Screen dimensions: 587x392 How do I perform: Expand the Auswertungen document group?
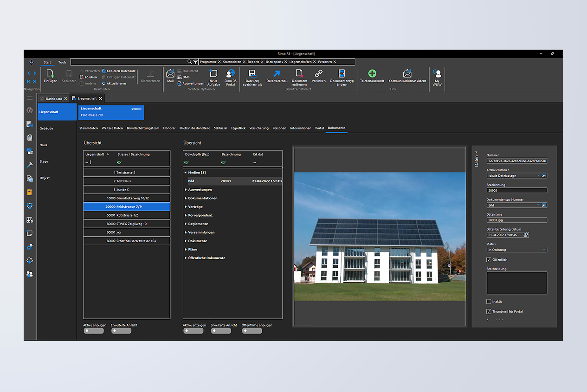[186, 190]
